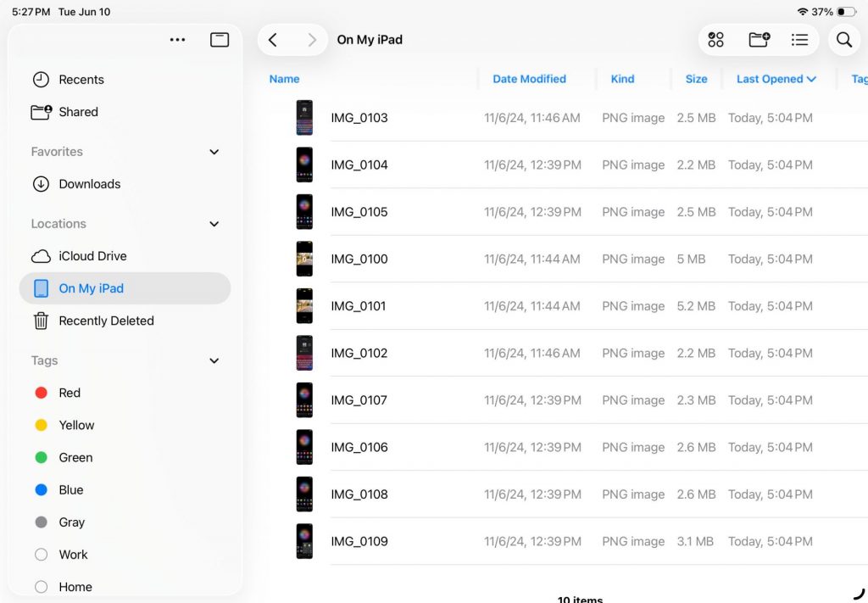The height and width of the screenshot is (603, 868).
Task: Sort by the Last Opened column
Action: pos(775,79)
